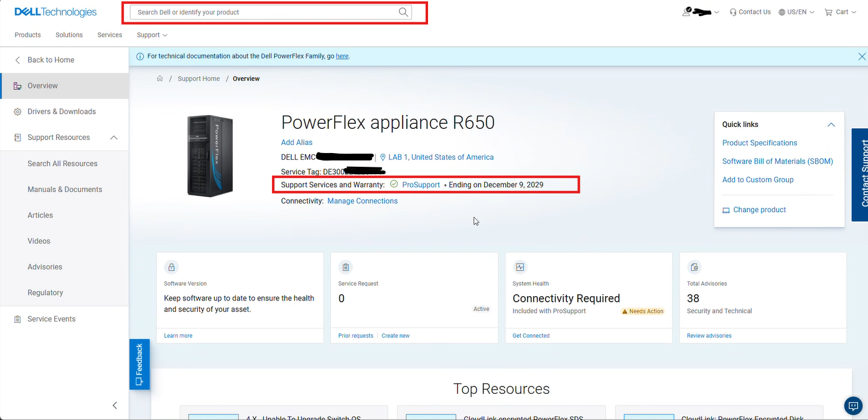Open the chat bubble icon
This screenshot has width=868, height=420.
tap(852, 406)
